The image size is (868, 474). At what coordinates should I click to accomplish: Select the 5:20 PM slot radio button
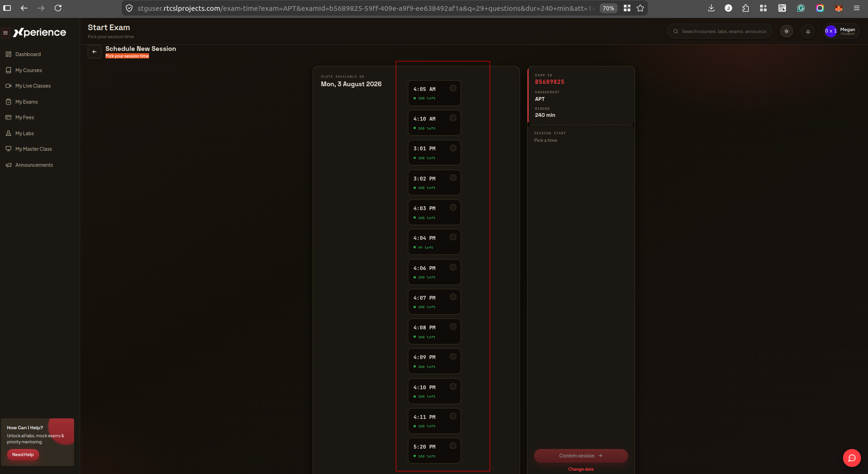click(x=453, y=446)
